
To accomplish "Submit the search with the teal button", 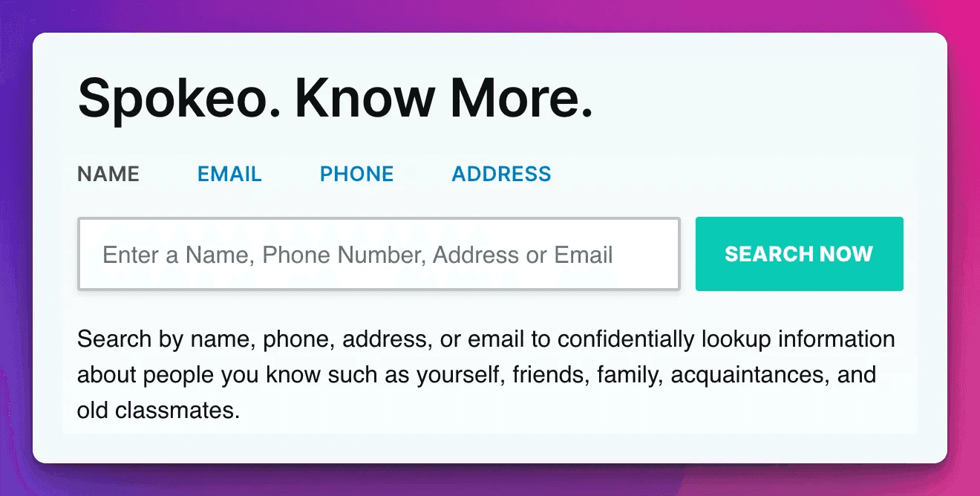I will [799, 254].
